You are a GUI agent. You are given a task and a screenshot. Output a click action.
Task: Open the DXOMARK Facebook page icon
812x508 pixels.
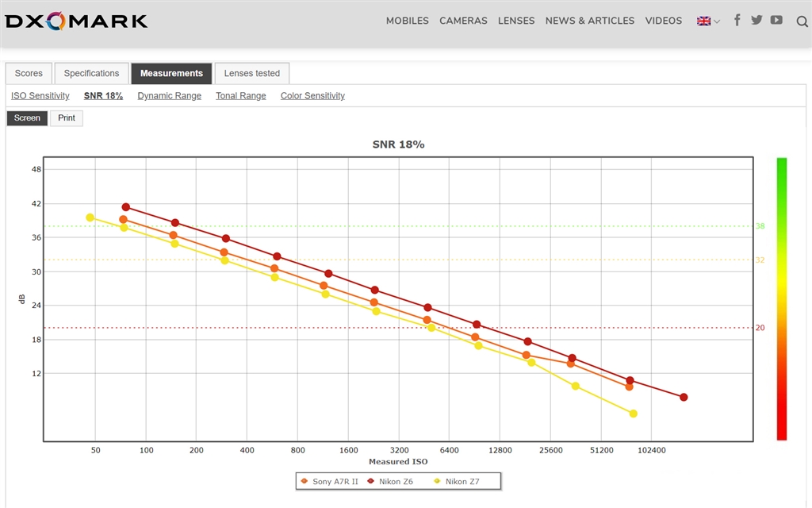pos(737,20)
